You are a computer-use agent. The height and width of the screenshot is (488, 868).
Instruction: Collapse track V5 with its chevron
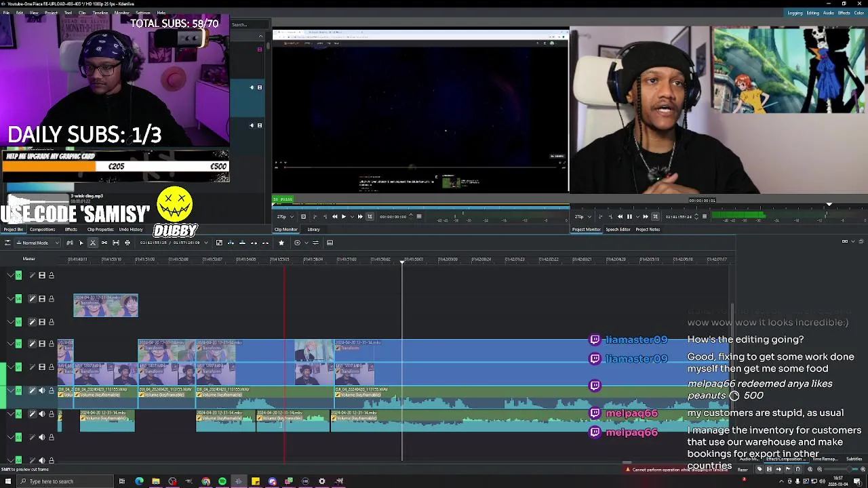coord(10,275)
